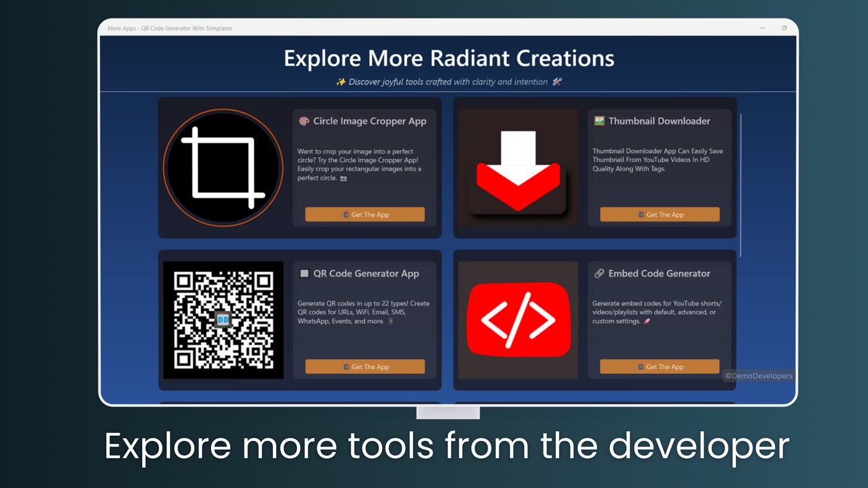Image resolution: width=868 pixels, height=488 pixels.
Task: Get The App for Circle Image Cropper
Action: pos(364,214)
